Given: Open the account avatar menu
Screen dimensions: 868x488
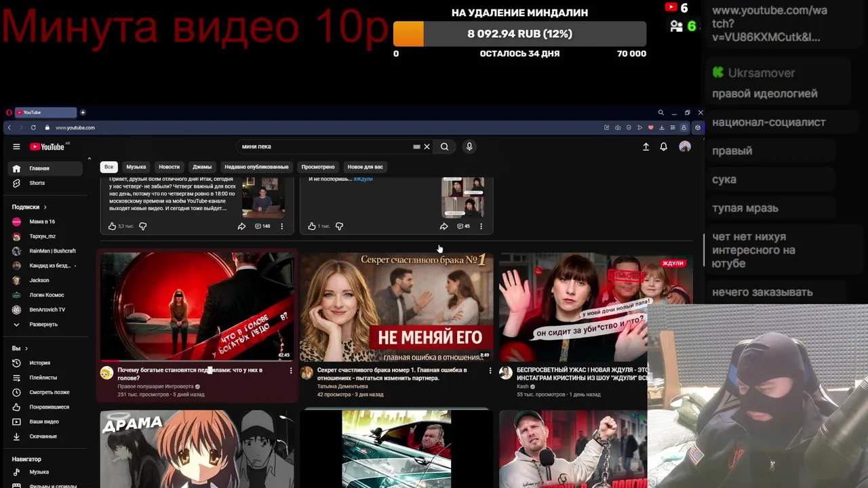Looking at the screenshot, I should coord(685,146).
